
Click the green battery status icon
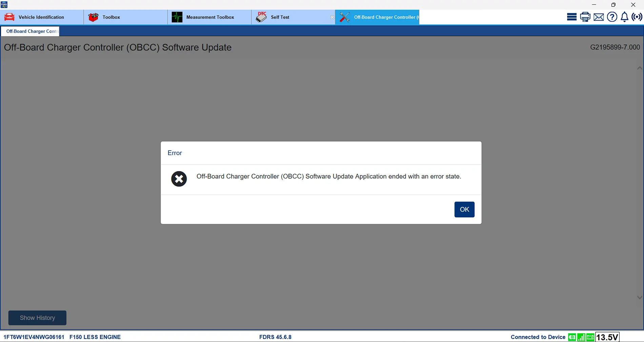pyautogui.click(x=590, y=337)
